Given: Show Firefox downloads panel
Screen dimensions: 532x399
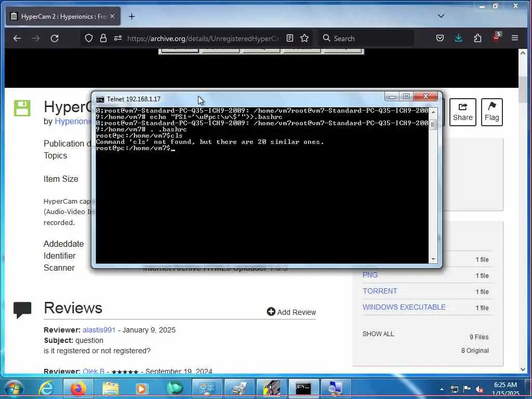Looking at the screenshot, I should click(458, 38).
